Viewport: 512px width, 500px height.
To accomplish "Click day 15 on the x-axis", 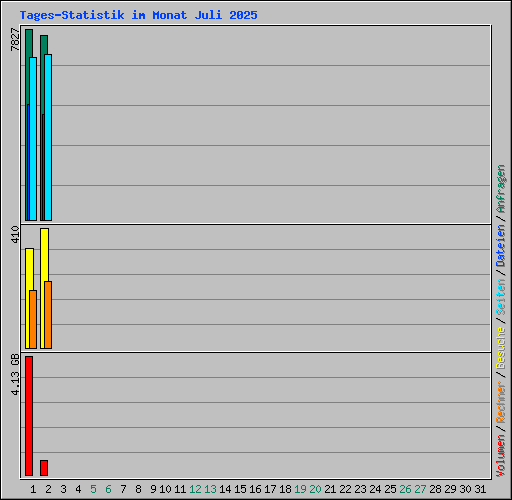I will (x=240, y=489).
